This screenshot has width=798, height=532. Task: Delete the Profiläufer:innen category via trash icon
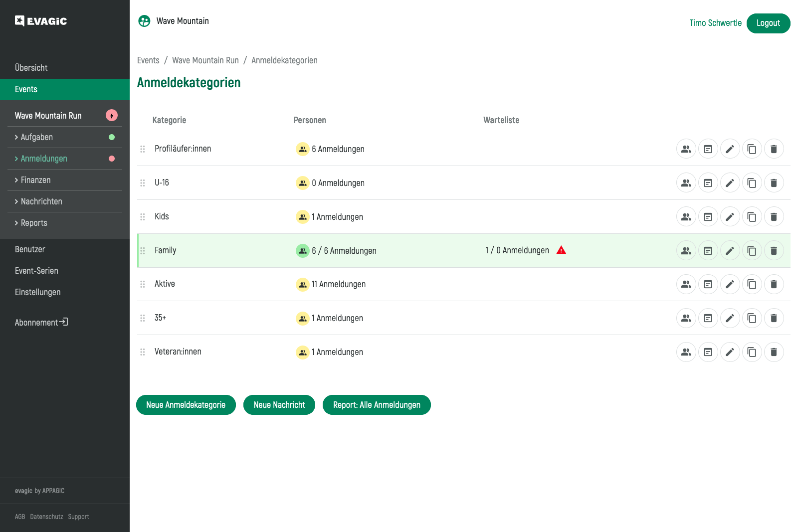click(774, 149)
